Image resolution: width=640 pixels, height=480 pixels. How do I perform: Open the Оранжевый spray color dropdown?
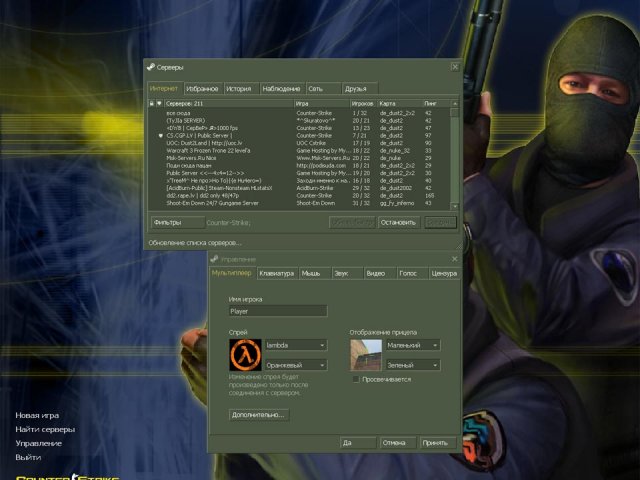296,365
